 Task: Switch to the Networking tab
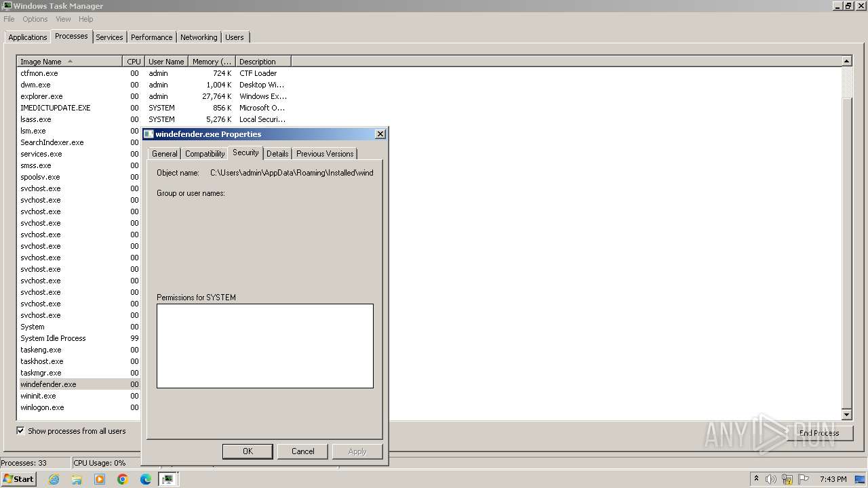199,37
